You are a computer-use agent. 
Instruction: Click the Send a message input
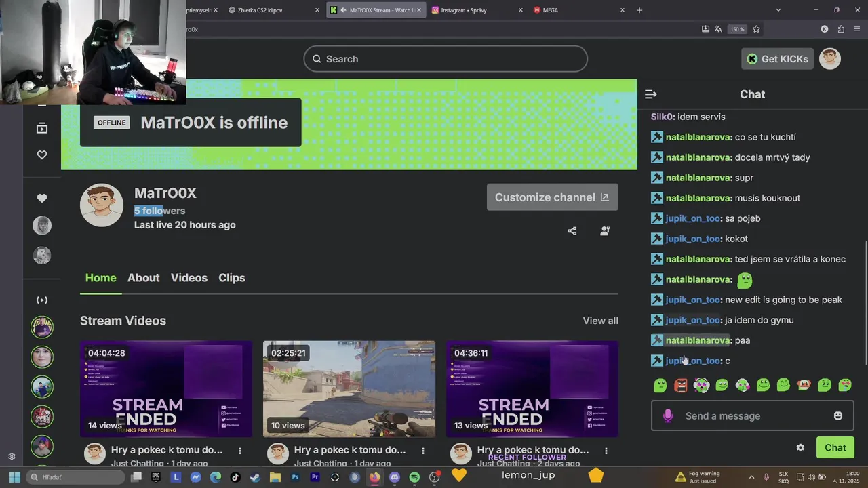click(753, 415)
